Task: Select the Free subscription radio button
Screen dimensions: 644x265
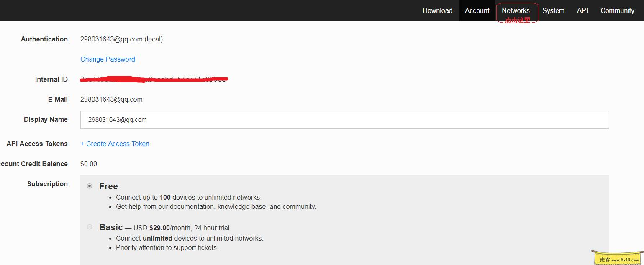Action: [90, 186]
